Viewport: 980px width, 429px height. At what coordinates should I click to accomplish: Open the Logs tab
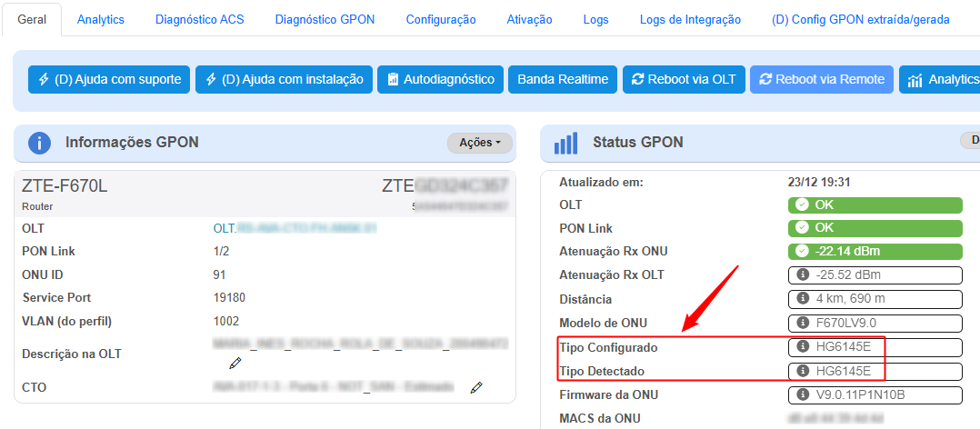pos(595,19)
